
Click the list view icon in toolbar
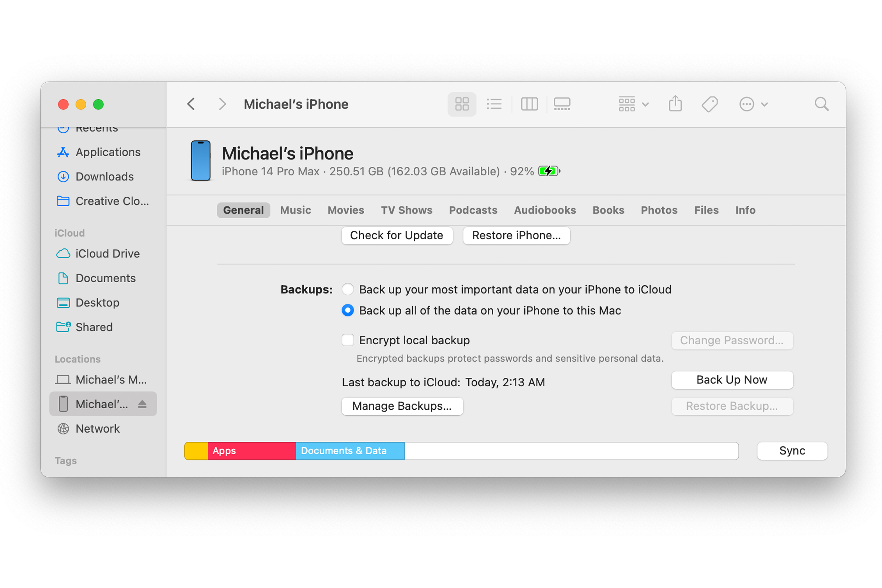(494, 104)
